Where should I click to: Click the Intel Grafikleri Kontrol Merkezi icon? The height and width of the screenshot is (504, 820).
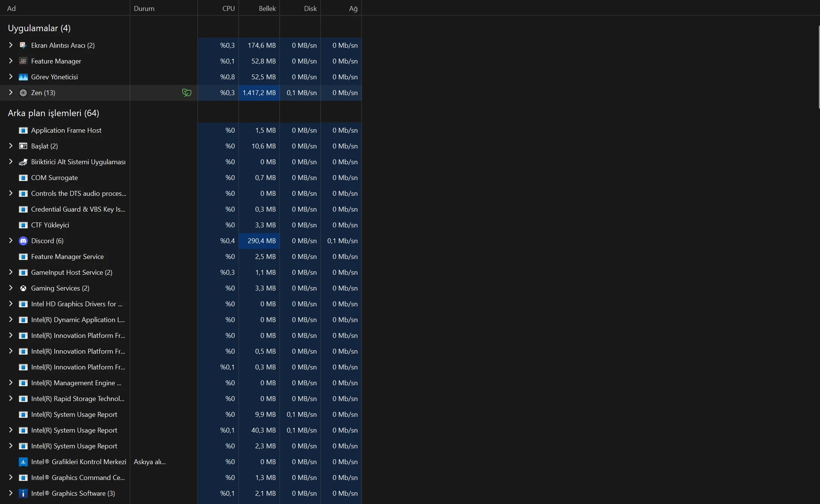pos(23,462)
